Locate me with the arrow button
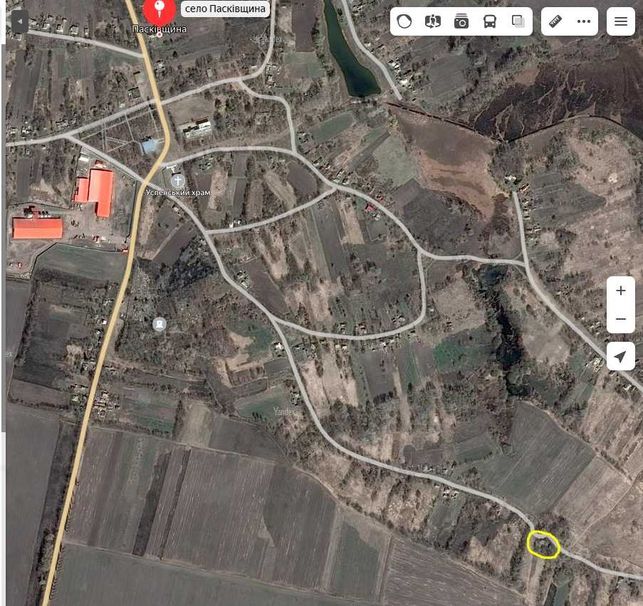 (621, 356)
